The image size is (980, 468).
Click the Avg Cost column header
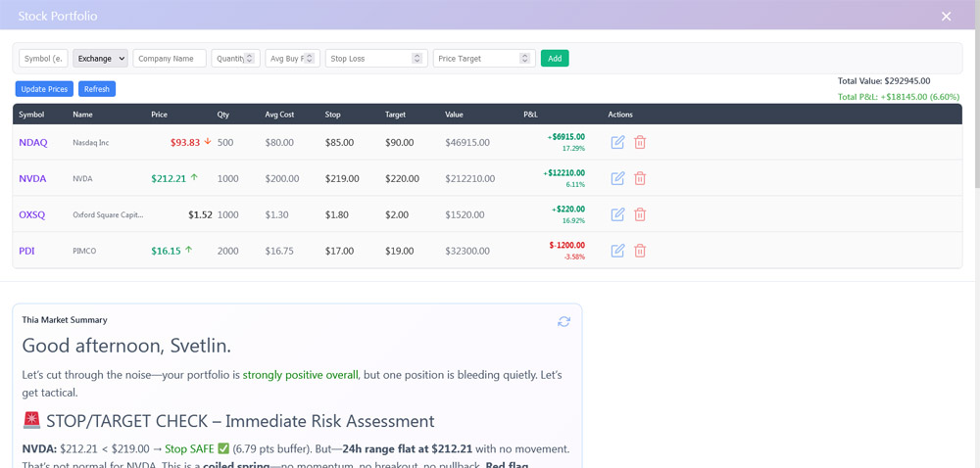(279, 115)
